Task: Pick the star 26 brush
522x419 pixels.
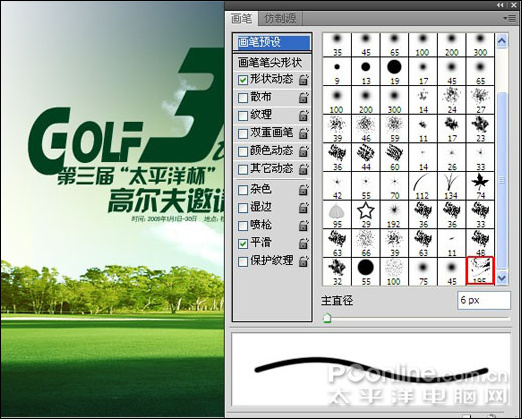Action: pyautogui.click(x=452, y=157)
